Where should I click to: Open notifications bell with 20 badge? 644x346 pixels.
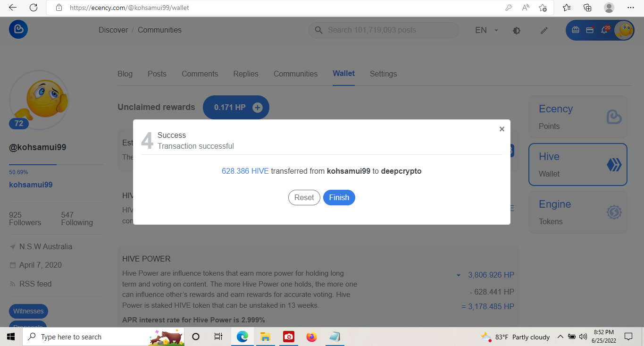point(604,30)
